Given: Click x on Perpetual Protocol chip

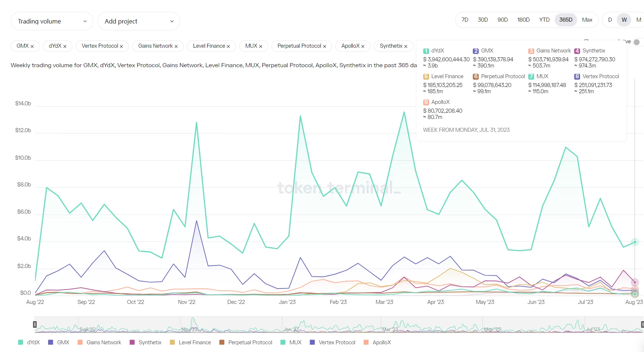Looking at the screenshot, I should pos(324,46).
